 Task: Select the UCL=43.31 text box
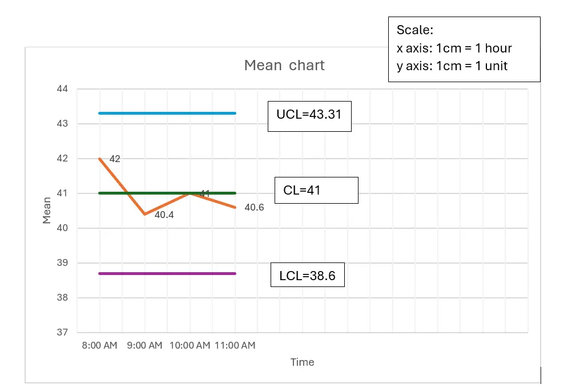click(309, 115)
